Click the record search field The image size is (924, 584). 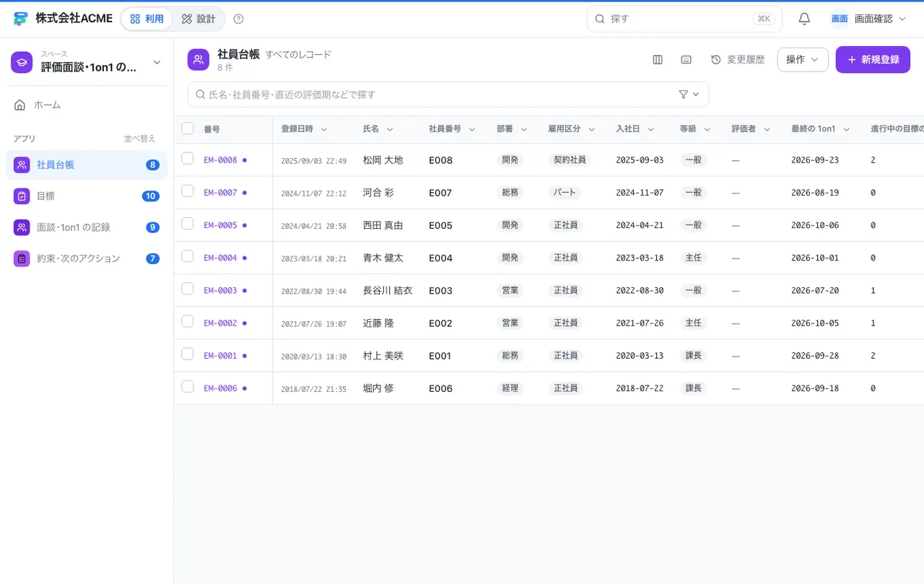click(x=448, y=95)
